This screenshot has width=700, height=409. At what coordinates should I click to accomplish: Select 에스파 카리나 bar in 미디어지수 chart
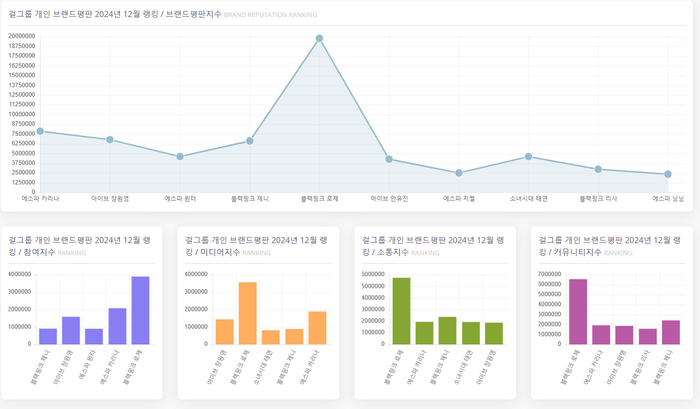(317, 328)
